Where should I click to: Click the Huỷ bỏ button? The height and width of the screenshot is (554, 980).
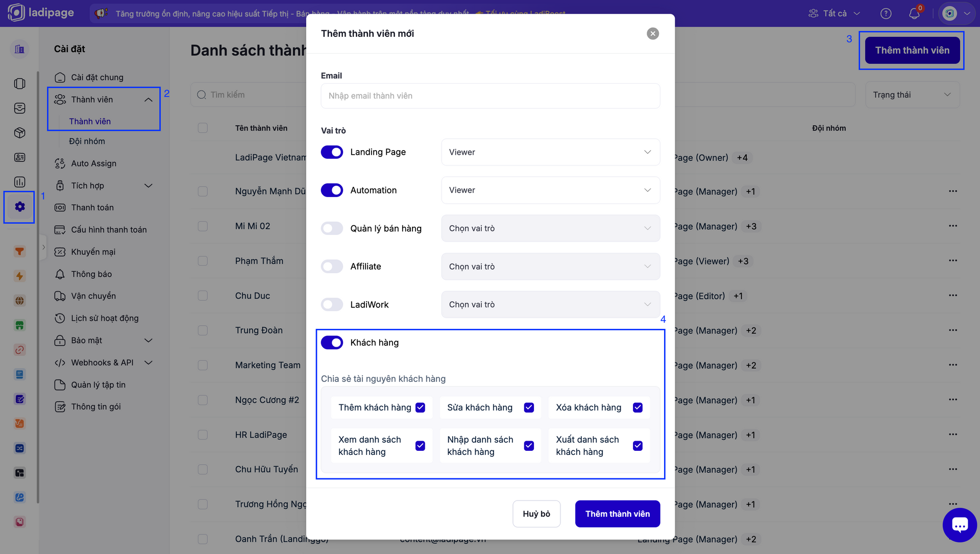(x=536, y=514)
